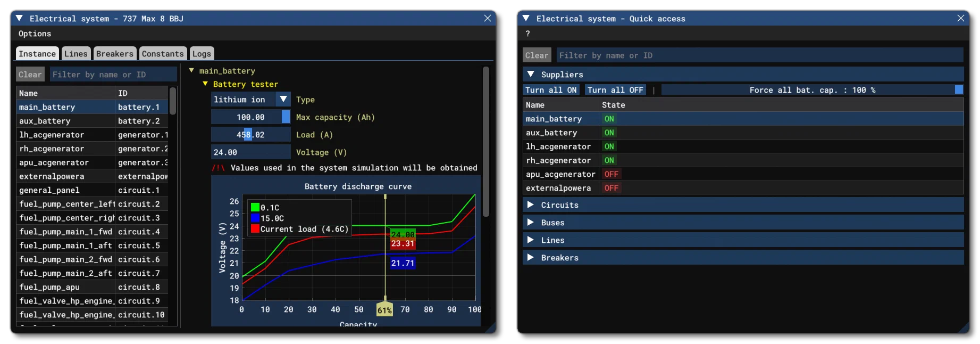The height and width of the screenshot is (344, 980).
Task: Toggle apu_acgenerator OFF state
Action: [612, 174]
